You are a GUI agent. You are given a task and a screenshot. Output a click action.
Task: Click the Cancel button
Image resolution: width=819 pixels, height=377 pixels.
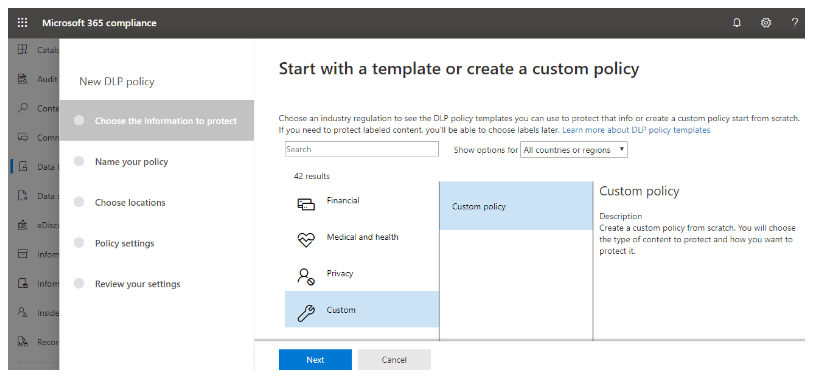(x=394, y=360)
